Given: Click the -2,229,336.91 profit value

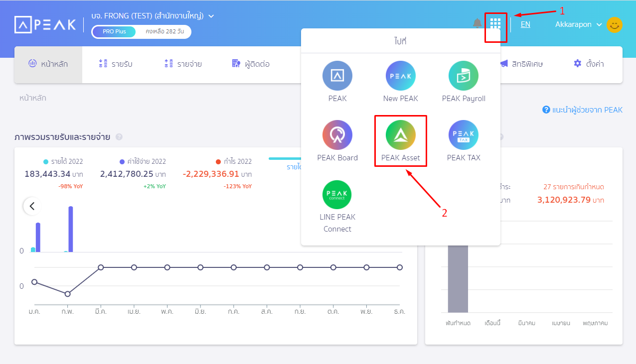Looking at the screenshot, I should click(211, 174).
